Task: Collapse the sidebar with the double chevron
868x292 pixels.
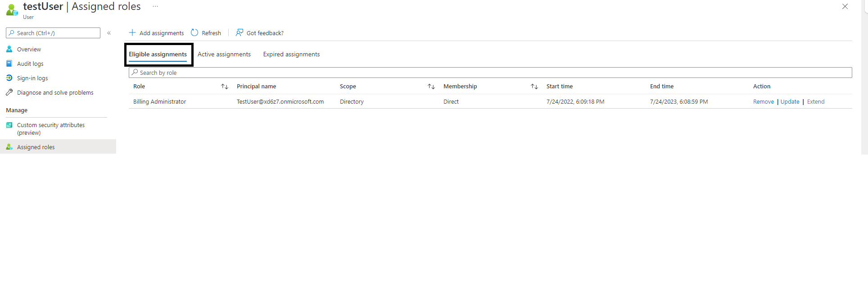Action: coord(109,33)
